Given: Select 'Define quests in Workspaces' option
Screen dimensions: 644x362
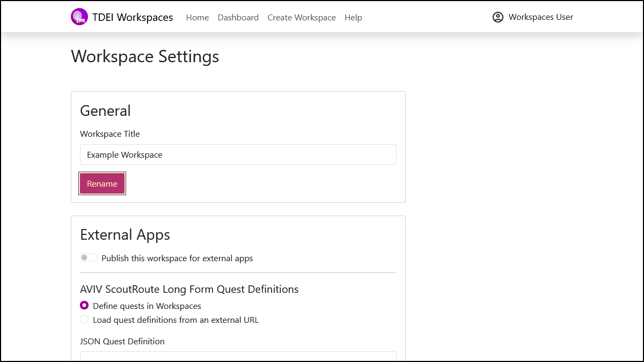Looking at the screenshot, I should 84,305.
